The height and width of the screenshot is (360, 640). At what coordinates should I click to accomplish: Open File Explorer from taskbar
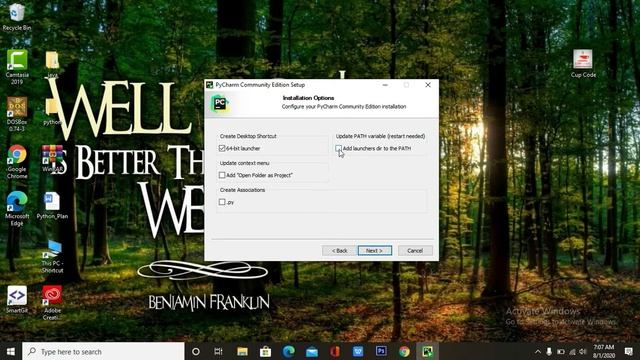click(x=242, y=351)
